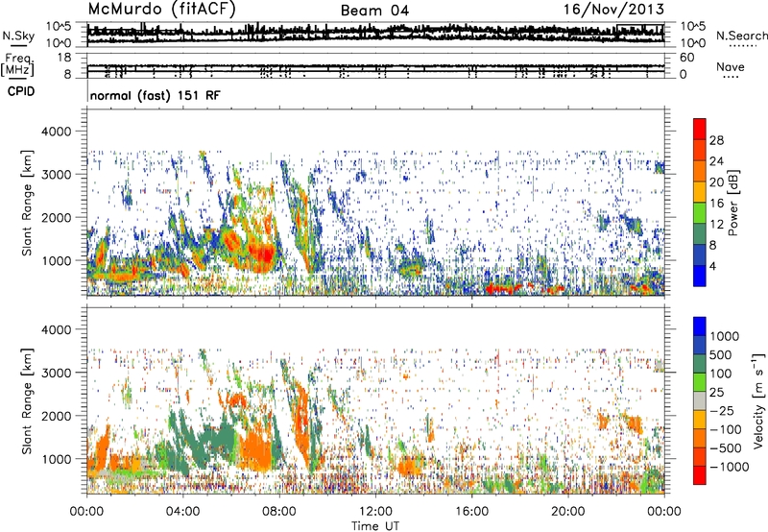This screenshot has height=532, width=768.
Task: Click power colorbar label "28"
Action: 716,140
